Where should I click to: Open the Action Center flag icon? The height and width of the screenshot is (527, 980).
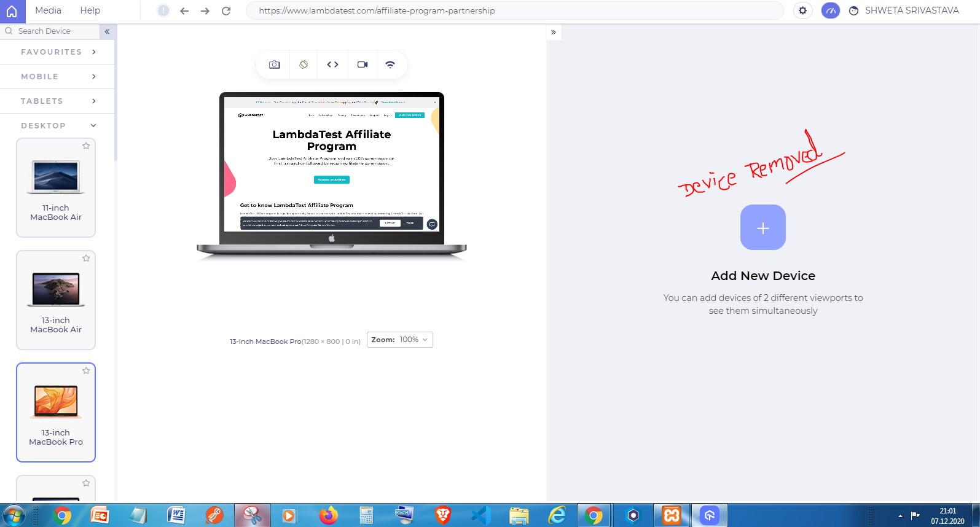(x=915, y=515)
